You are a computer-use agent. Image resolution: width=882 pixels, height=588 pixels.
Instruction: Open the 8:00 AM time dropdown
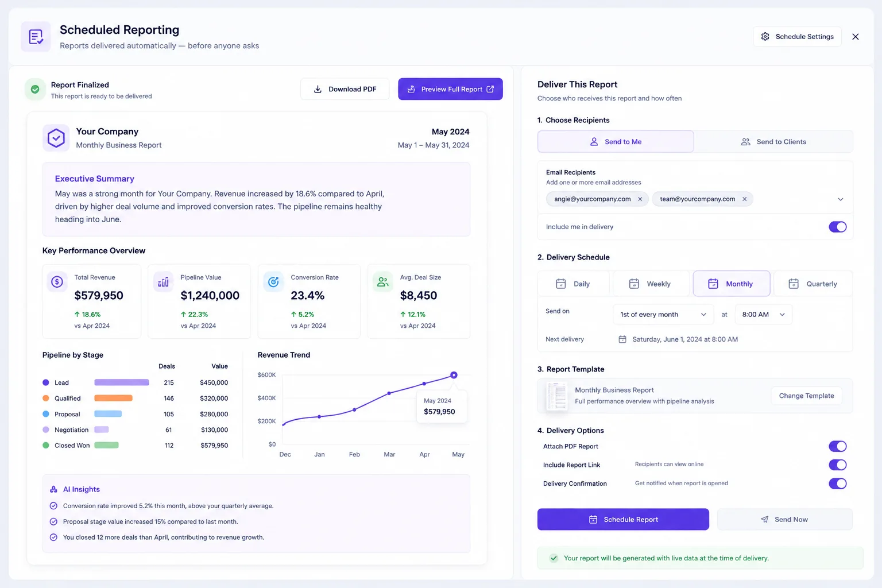(763, 315)
